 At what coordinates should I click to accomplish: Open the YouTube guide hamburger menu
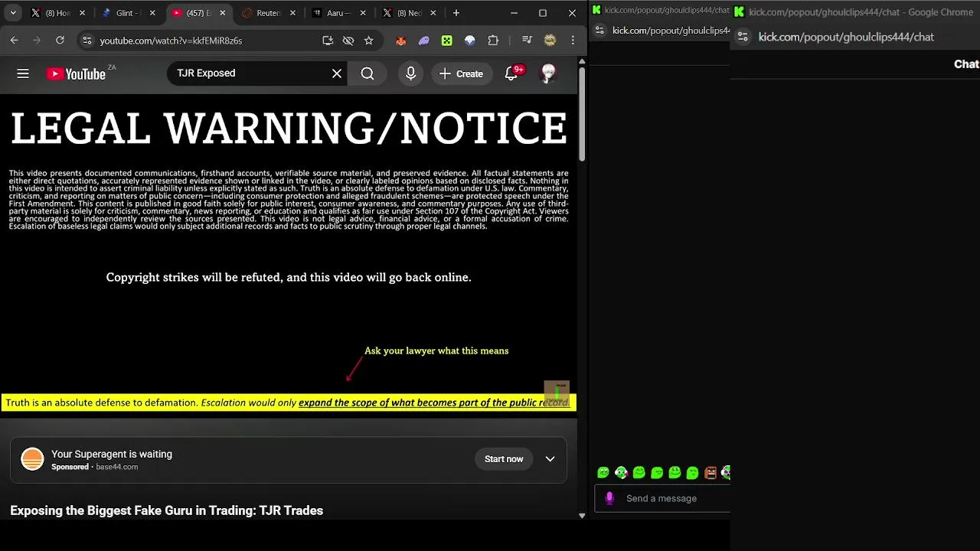tap(23, 73)
